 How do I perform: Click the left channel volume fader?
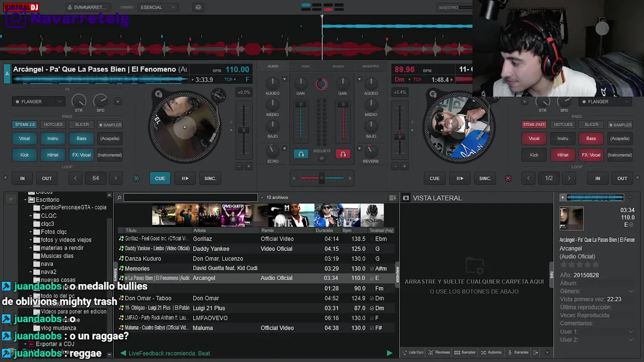point(300,105)
